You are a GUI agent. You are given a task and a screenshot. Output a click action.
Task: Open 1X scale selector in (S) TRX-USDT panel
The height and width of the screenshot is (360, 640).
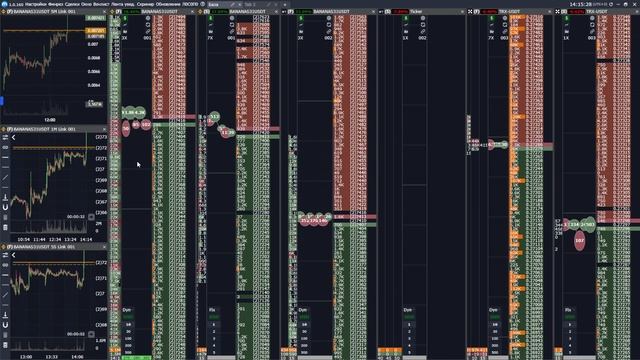tap(566, 38)
